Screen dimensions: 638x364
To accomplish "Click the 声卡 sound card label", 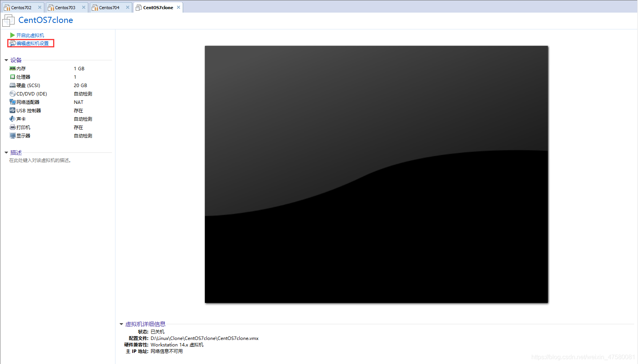I will pos(21,119).
